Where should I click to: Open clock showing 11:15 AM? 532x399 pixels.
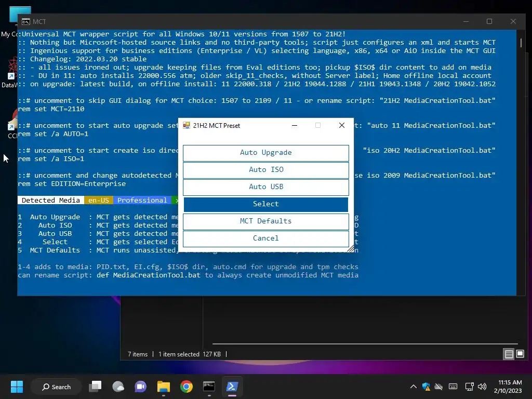(508, 387)
